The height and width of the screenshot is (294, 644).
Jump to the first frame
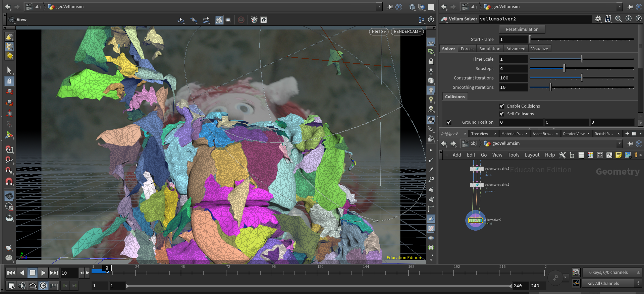(x=11, y=273)
